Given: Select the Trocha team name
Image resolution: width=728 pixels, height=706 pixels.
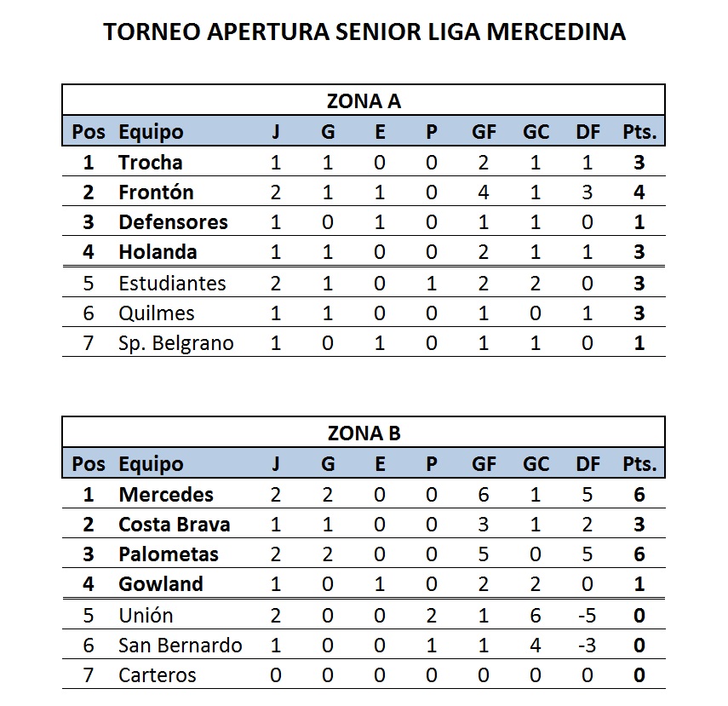Looking at the screenshot, I should [x=151, y=163].
